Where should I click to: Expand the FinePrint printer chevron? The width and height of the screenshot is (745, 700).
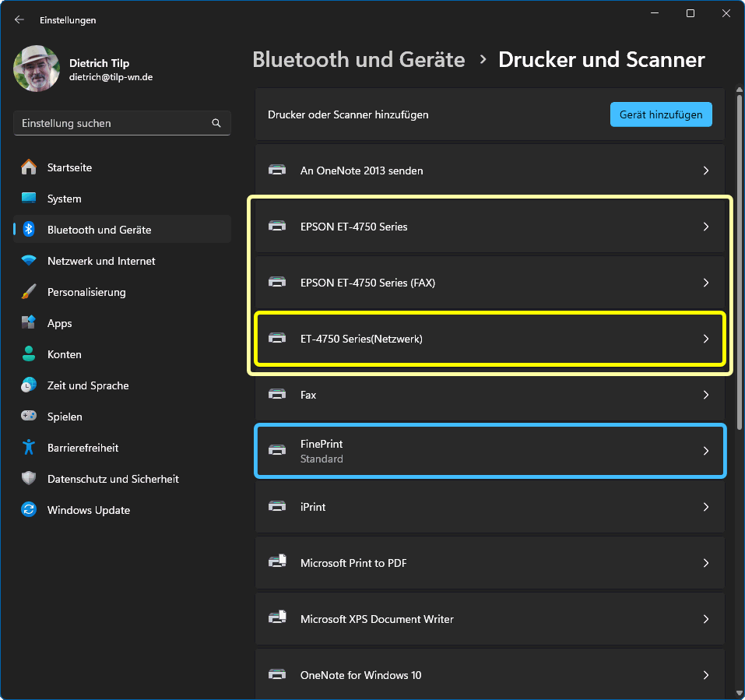(x=706, y=451)
